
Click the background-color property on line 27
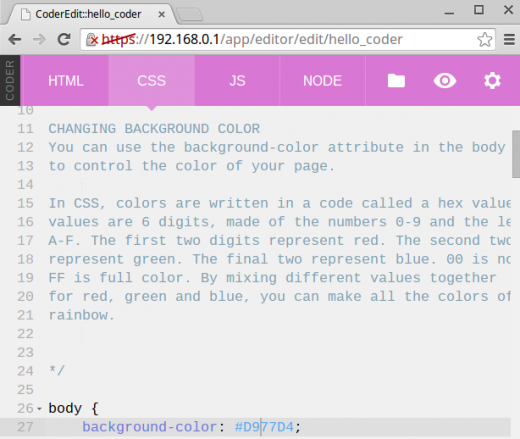coord(150,427)
